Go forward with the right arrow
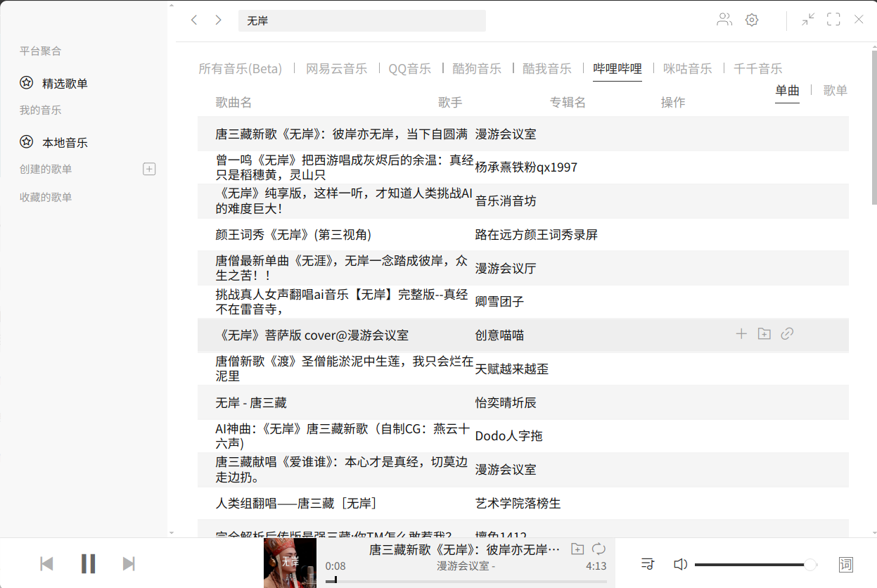Viewport: 877px width, 588px height. point(219,20)
